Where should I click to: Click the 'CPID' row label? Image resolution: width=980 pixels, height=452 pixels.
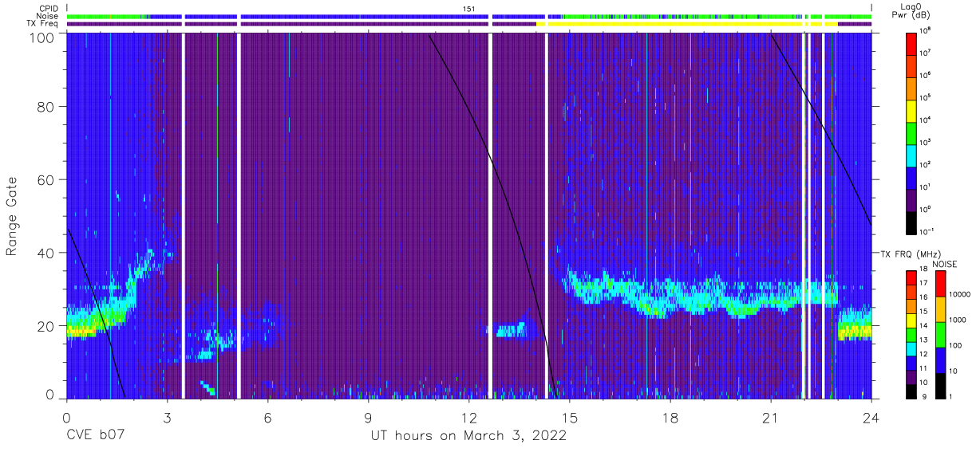(49, 8)
